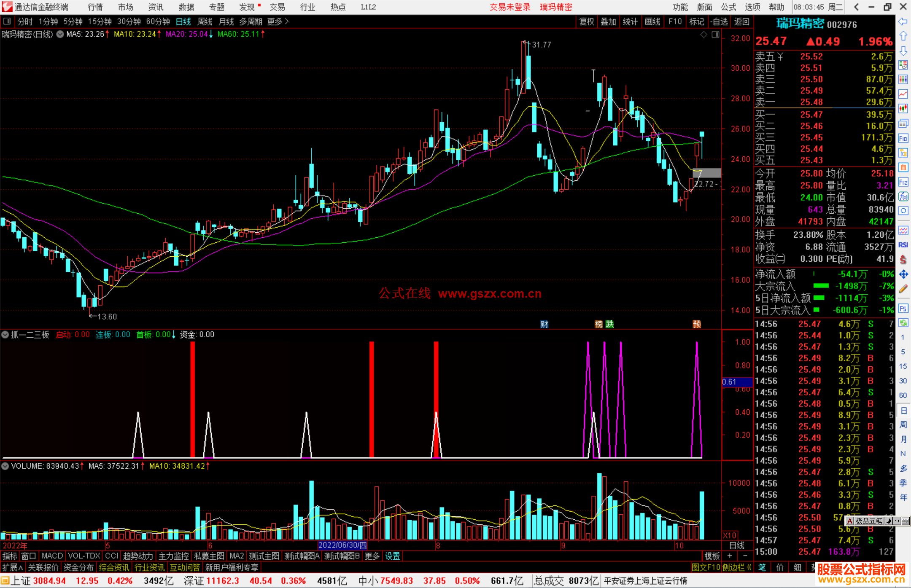Toggle the 抓一二三板 indicator panel settings circle
Image resolution: width=911 pixels, height=588 pixels.
pos(5,335)
